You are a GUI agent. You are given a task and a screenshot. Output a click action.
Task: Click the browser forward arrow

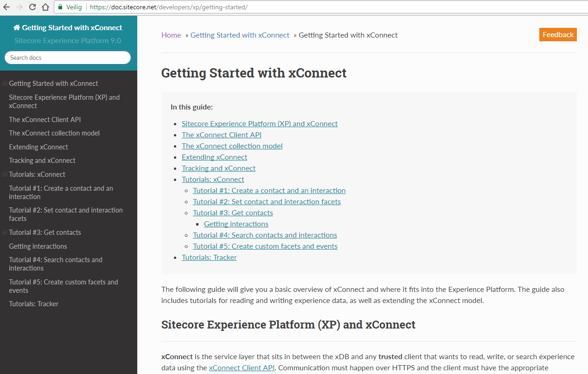click(x=19, y=7)
